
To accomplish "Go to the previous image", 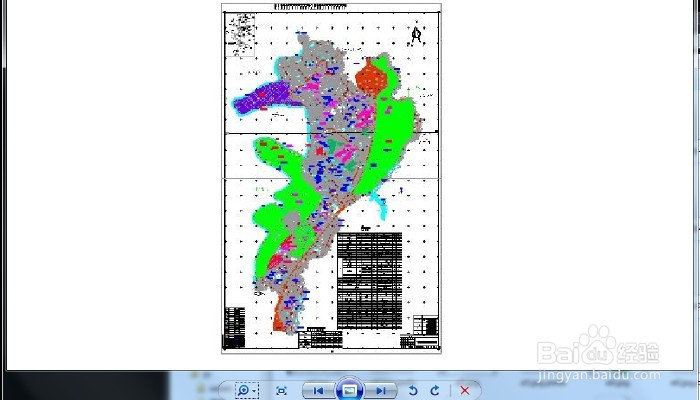I will pyautogui.click(x=318, y=391).
